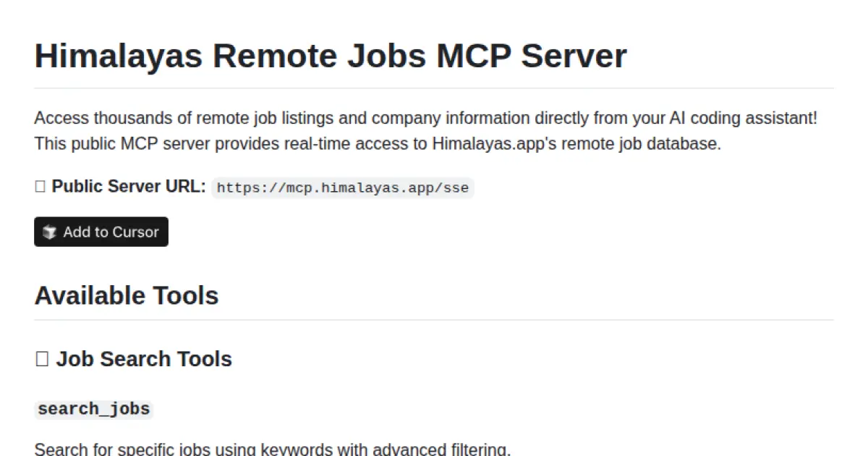Select the Add to Cursor button text
868x456 pixels.
111,232
